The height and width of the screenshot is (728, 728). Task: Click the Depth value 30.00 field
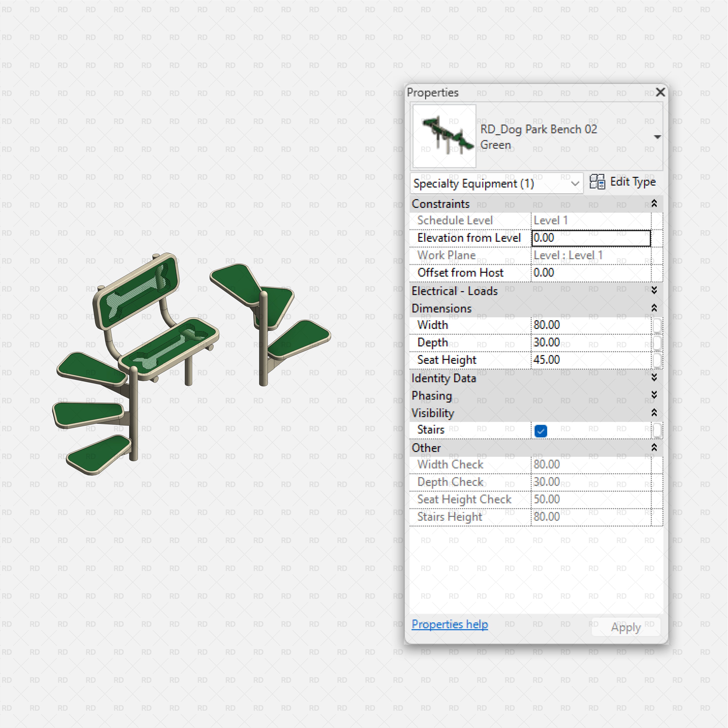(x=591, y=343)
